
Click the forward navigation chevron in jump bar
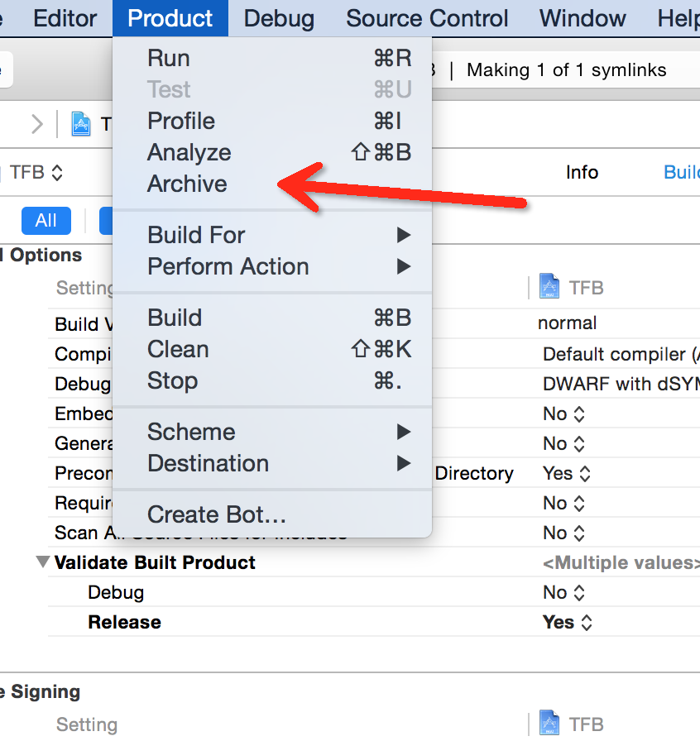pyautogui.click(x=37, y=124)
